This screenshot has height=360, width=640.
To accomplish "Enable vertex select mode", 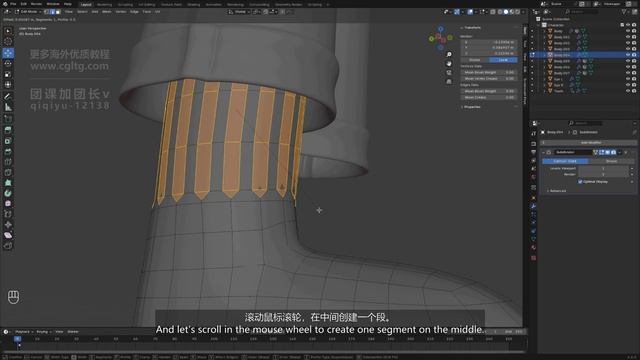I will point(47,12).
